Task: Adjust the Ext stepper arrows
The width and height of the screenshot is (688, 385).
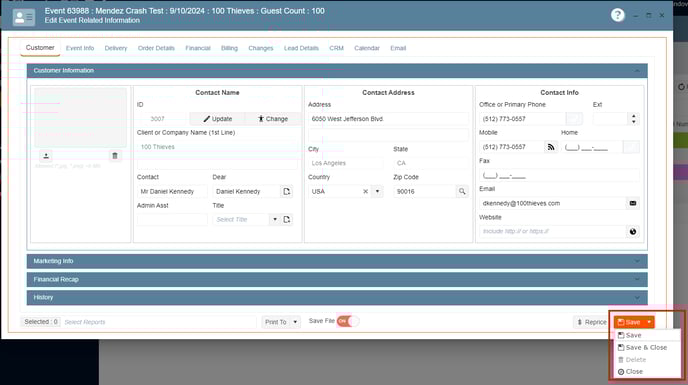Action: 634,119
